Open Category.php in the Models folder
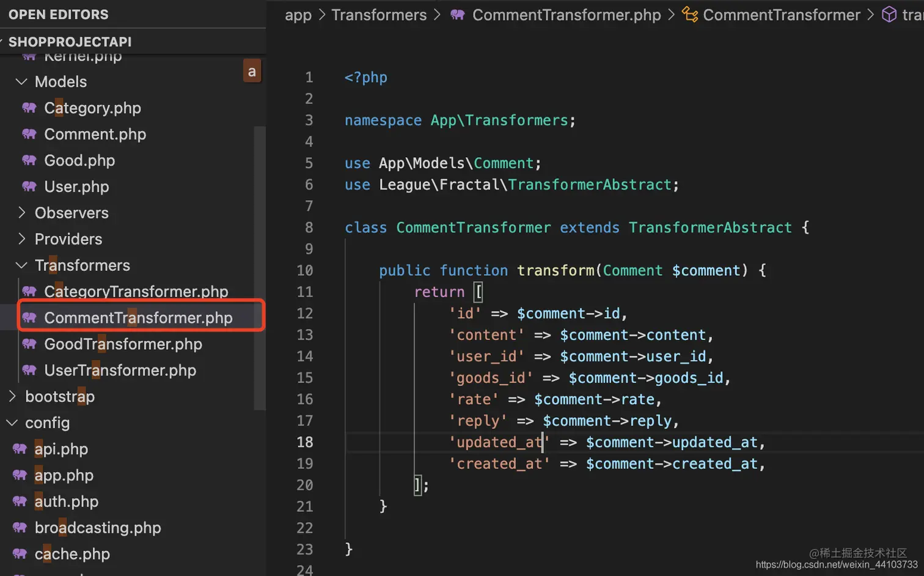 tap(93, 108)
